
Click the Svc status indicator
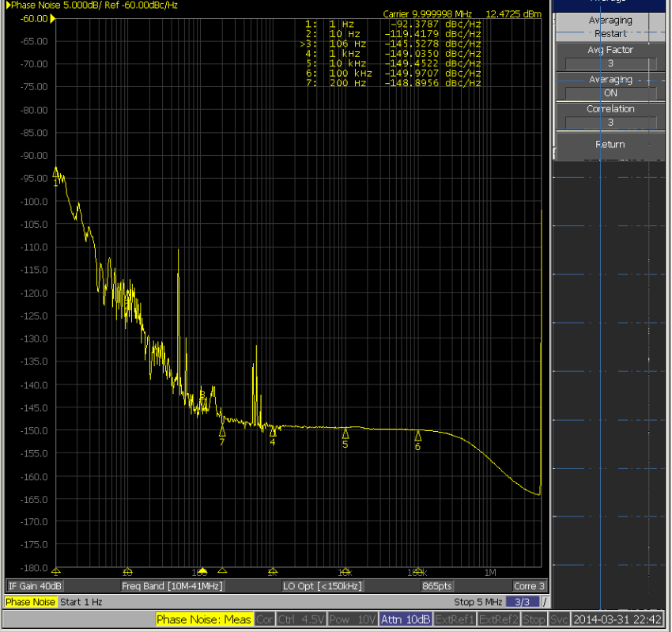tap(559, 619)
